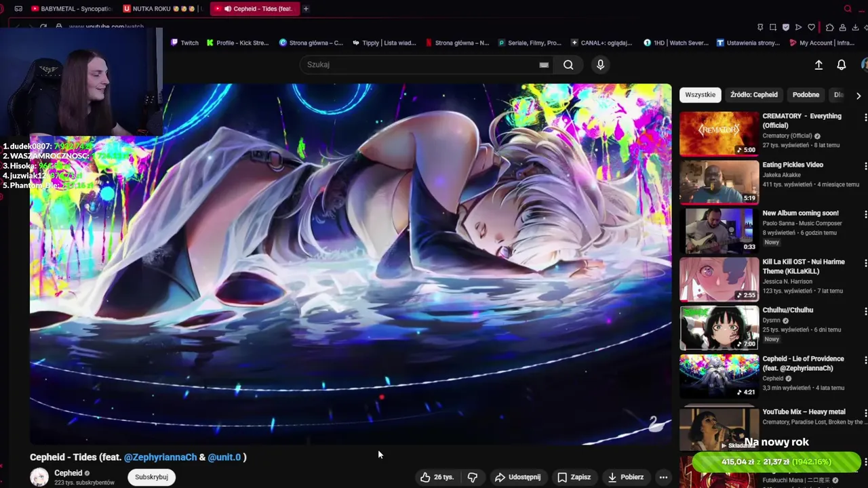Start voice search with microphone icon
This screenshot has width=868, height=488.
click(x=600, y=65)
